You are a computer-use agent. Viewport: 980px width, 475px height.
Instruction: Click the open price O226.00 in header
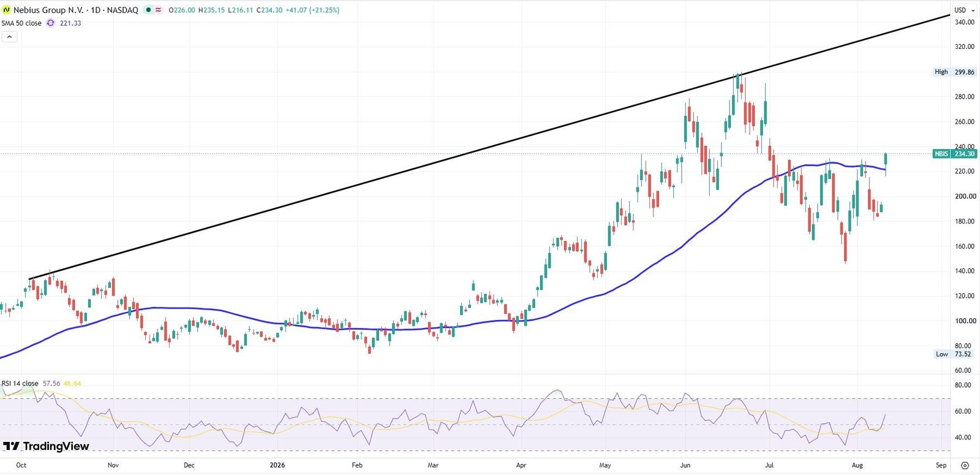[182, 10]
